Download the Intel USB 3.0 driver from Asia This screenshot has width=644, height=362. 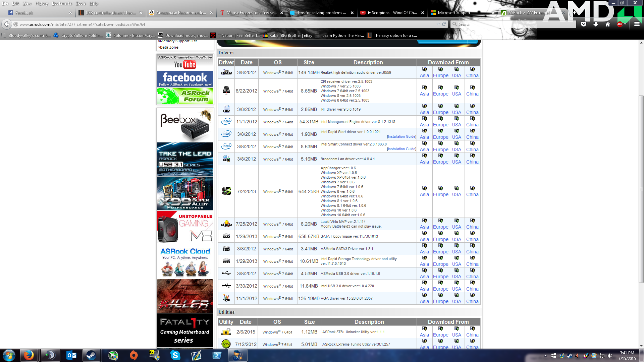click(424, 286)
